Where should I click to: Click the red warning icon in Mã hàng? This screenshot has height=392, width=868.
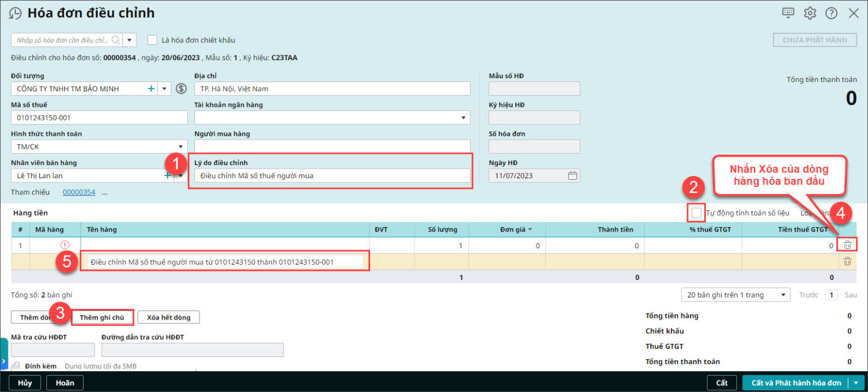coord(64,245)
